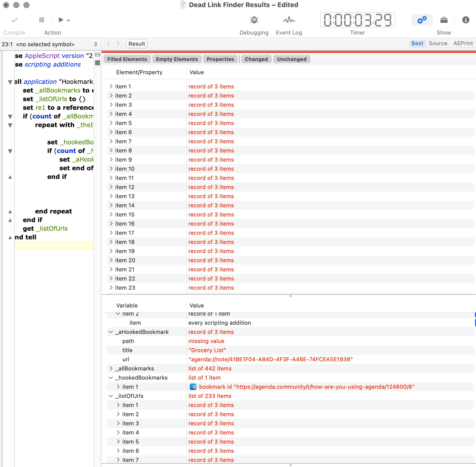Click 'get _listOfUrls' script line
Viewport: 476px width, 467px height.
[45, 228]
